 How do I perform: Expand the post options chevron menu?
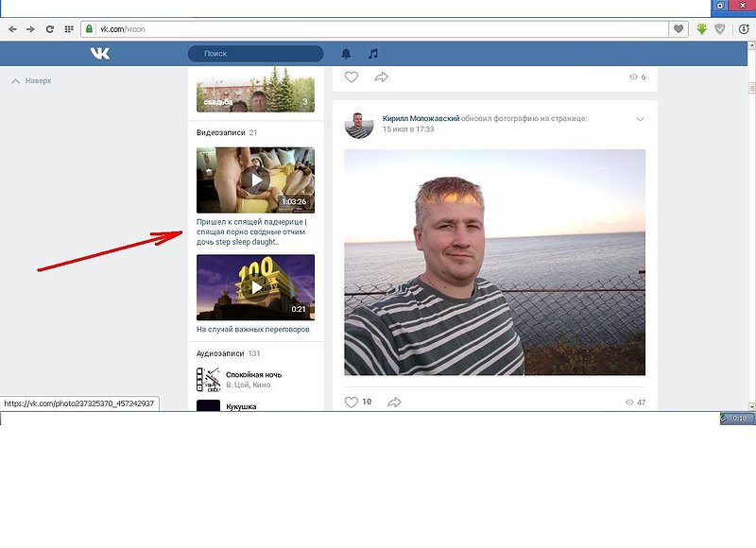tap(640, 119)
